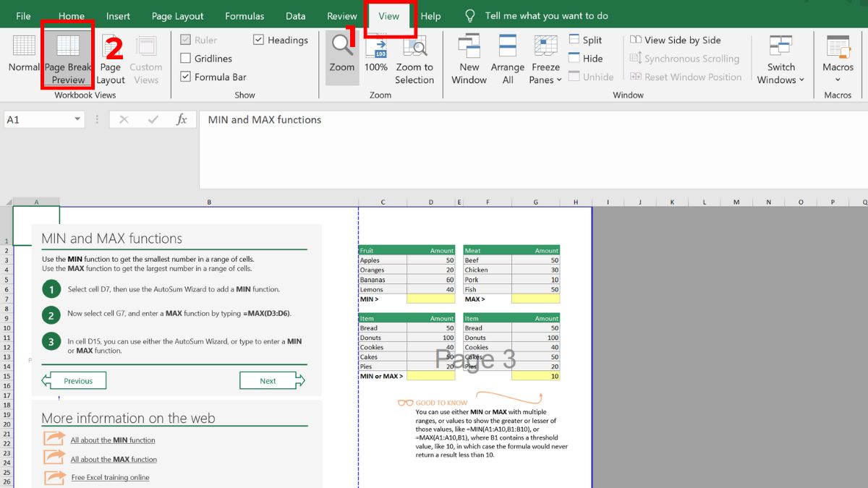This screenshot has width=868, height=488.
Task: Toggle Synchronous Scrolling
Action: click(x=685, y=59)
